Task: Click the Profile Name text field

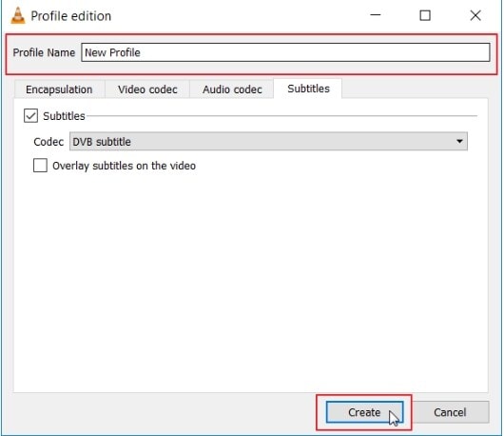Action: [x=285, y=52]
